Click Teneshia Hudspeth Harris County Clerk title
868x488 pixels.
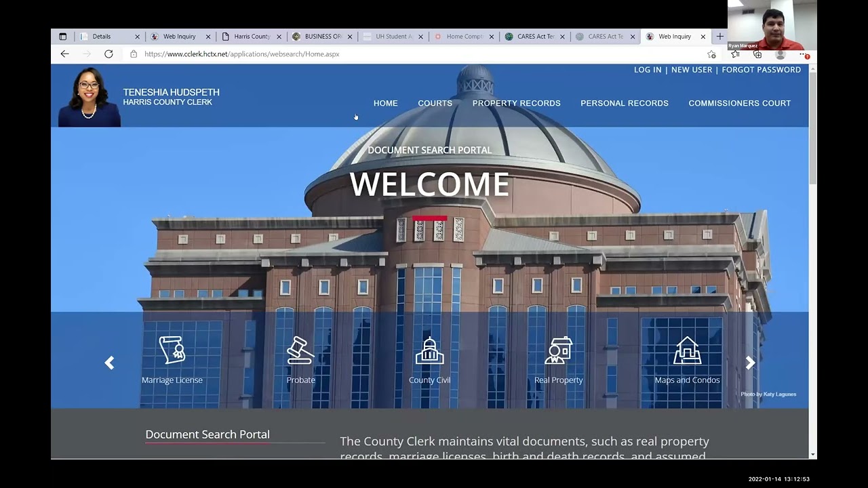[171, 97]
